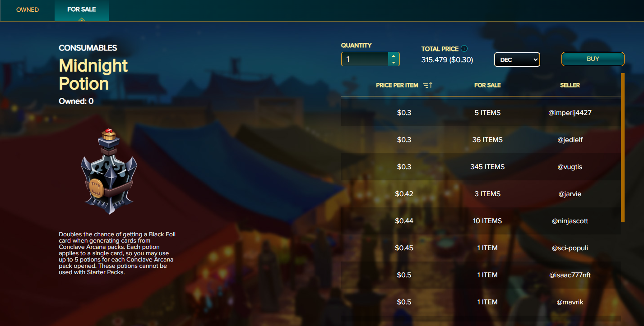
Task: Click the Owned: 0 label
Action: coord(76,101)
